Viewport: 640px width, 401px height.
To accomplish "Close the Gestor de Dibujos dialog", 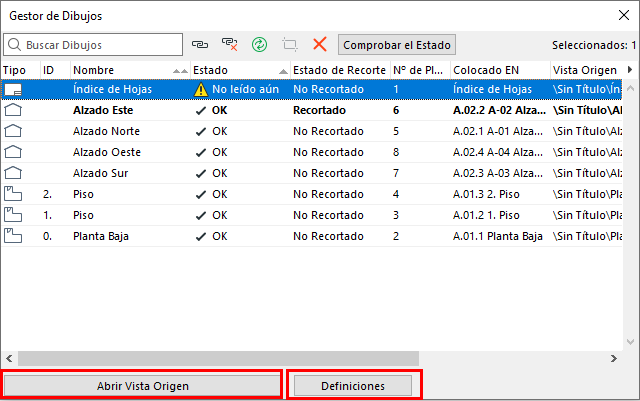I will [624, 16].
